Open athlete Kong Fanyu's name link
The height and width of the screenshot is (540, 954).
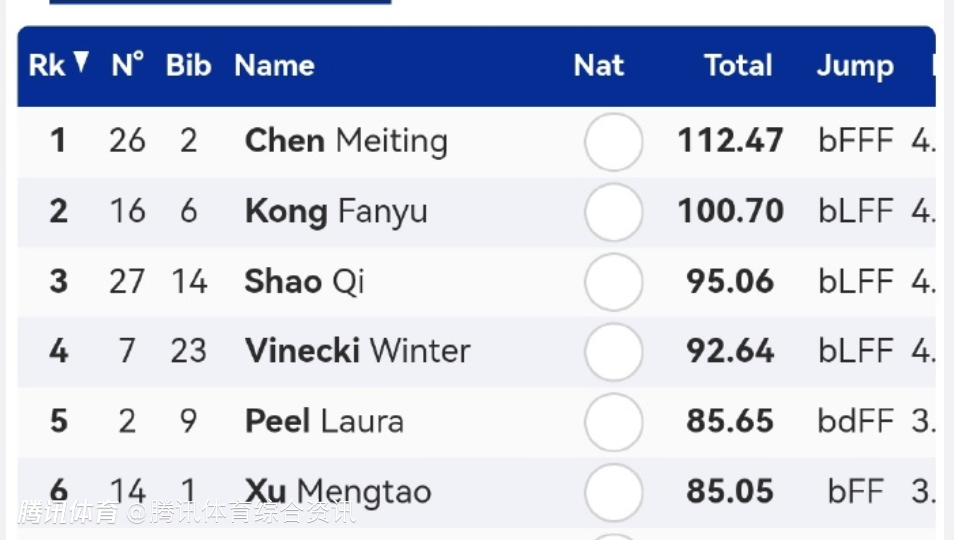[336, 211]
